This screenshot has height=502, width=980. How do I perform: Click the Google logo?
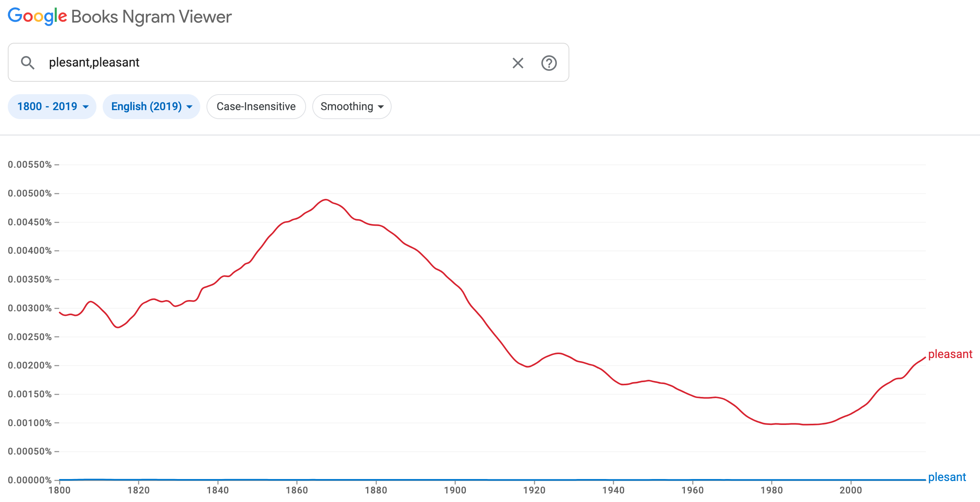pyautogui.click(x=37, y=17)
